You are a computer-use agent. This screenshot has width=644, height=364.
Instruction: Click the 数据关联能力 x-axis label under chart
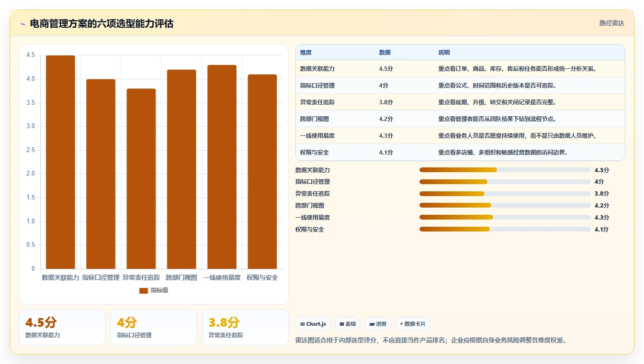point(60,277)
